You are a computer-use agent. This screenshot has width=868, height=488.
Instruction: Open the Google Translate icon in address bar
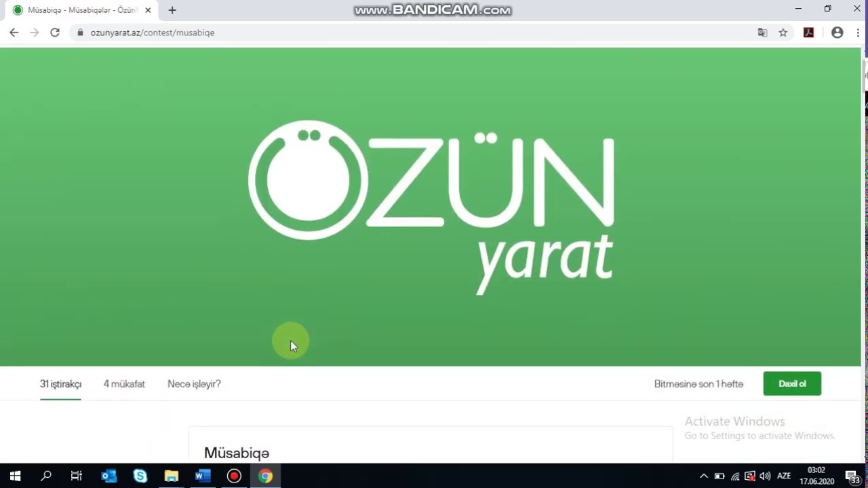point(763,33)
